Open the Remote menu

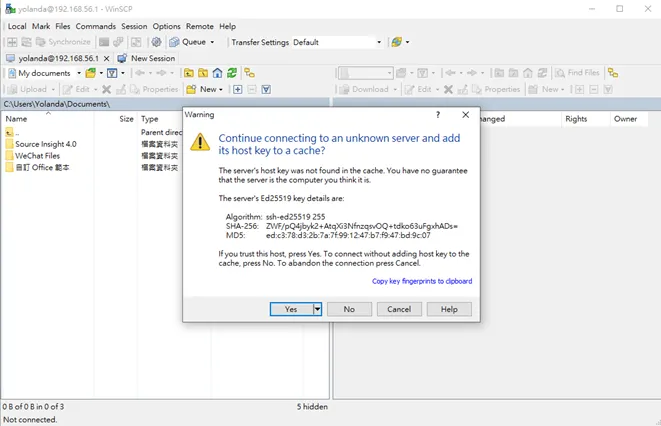tap(200, 26)
